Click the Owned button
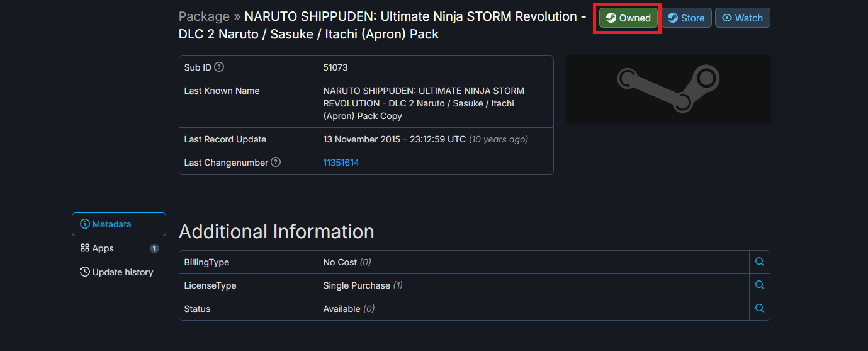Viewport: 868px width, 351px height. (x=628, y=18)
